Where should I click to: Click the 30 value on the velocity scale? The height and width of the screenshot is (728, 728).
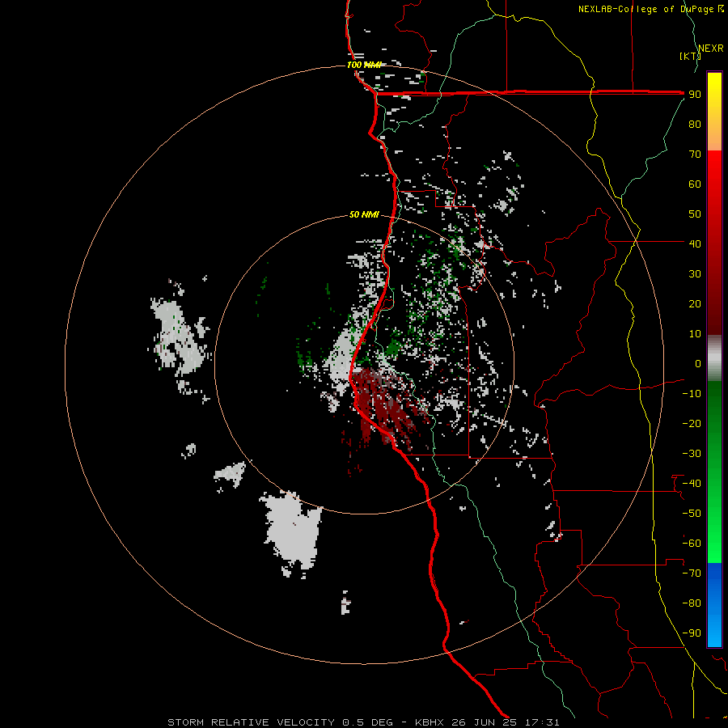tap(695, 274)
